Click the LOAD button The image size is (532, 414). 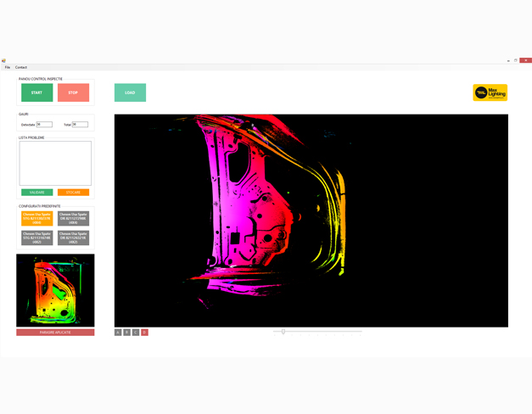pyautogui.click(x=130, y=92)
